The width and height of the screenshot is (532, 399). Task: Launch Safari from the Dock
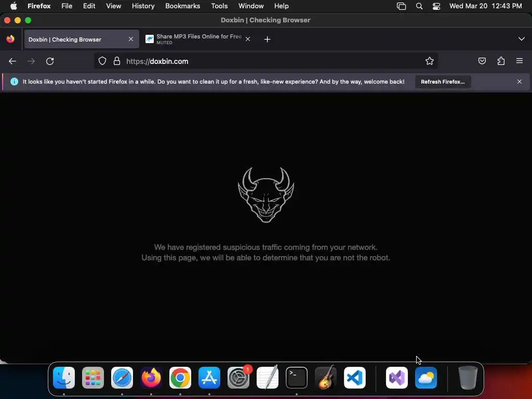pyautogui.click(x=122, y=378)
